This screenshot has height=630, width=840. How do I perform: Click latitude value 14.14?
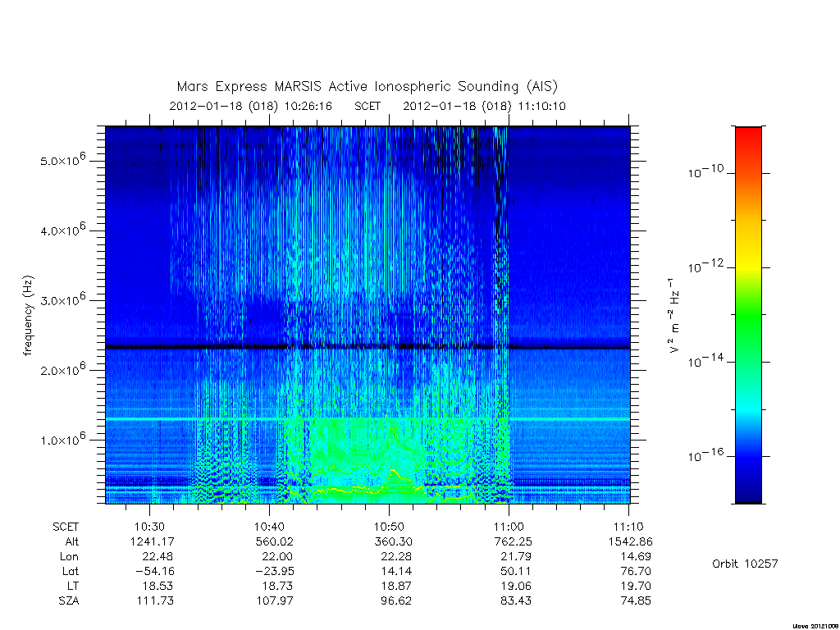[397, 572]
